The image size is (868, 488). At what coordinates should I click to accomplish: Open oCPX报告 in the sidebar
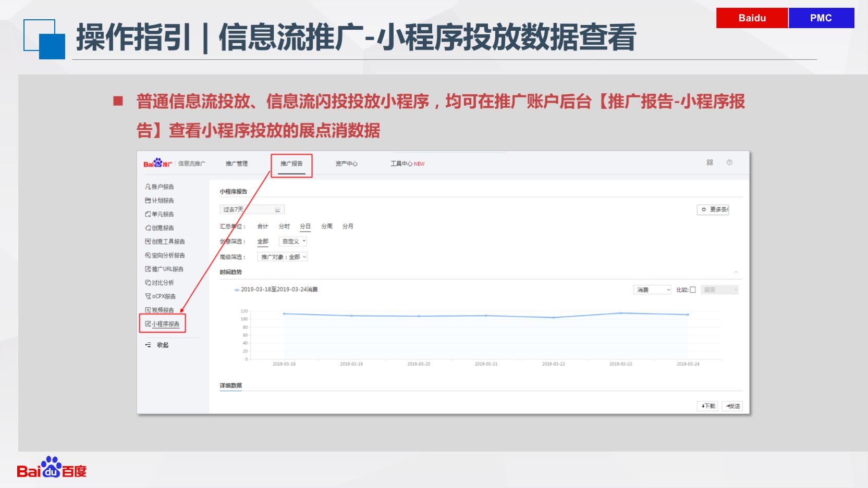pyautogui.click(x=161, y=296)
